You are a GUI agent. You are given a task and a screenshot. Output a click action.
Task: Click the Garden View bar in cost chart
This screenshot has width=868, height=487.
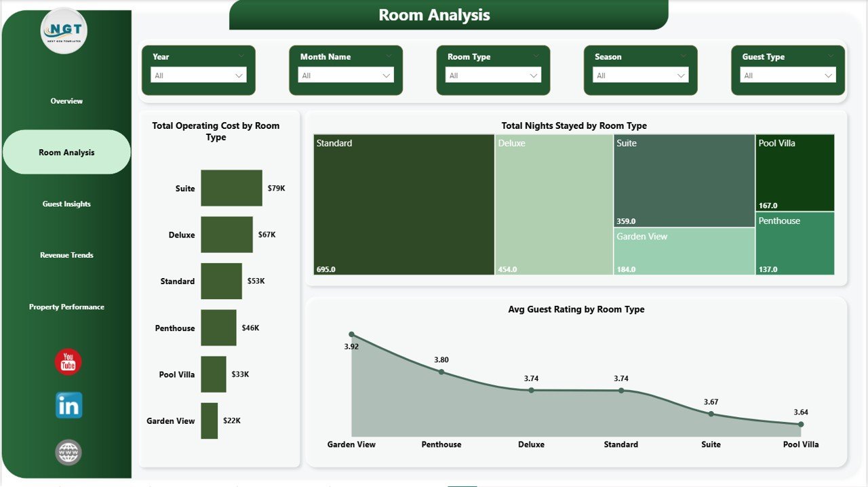click(209, 421)
